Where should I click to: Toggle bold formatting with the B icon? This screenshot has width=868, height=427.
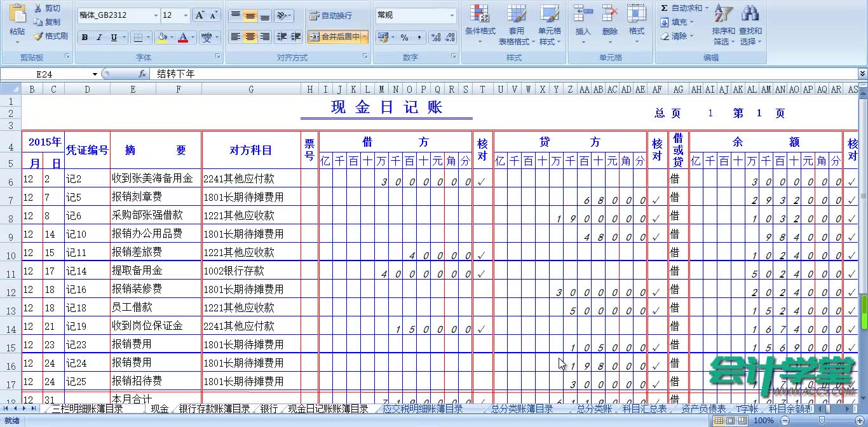coord(85,37)
